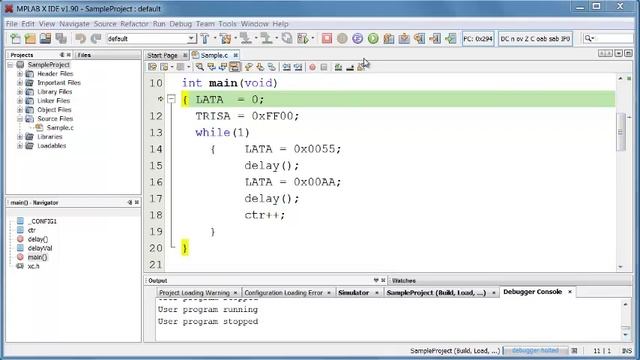The image size is (640, 360).
Task: Select delayVal in the Navigator
Action: (x=40, y=248)
